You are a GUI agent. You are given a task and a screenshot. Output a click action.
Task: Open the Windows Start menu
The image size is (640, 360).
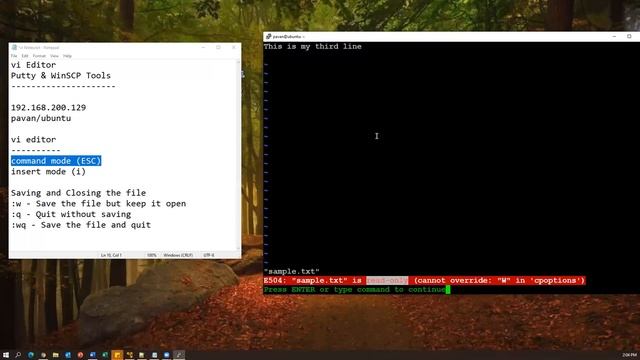pos(6,355)
